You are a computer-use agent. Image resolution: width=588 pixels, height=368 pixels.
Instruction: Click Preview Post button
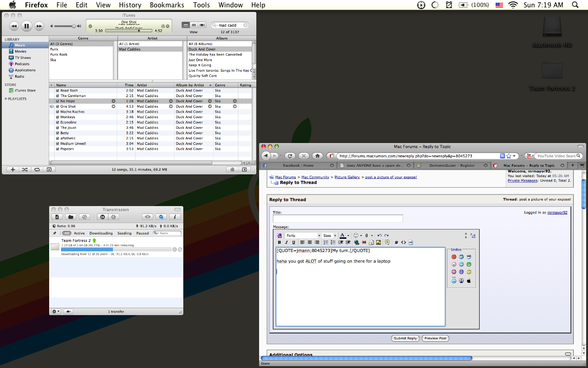pos(435,338)
